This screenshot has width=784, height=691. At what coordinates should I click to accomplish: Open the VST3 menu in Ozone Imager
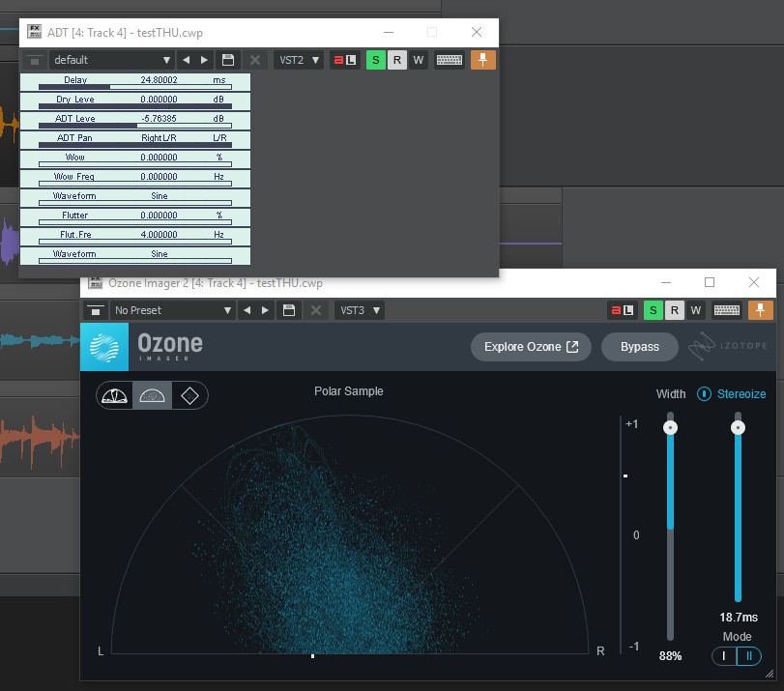tap(359, 310)
